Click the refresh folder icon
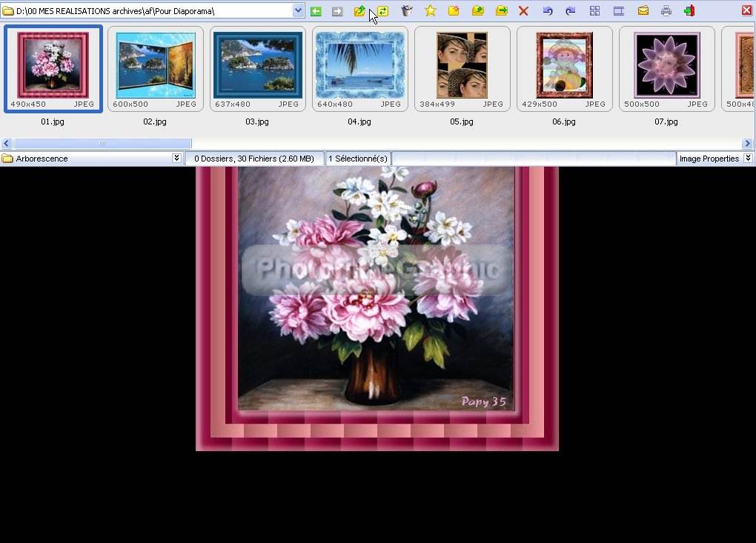Viewport: 756px width, 543px height. click(382, 11)
